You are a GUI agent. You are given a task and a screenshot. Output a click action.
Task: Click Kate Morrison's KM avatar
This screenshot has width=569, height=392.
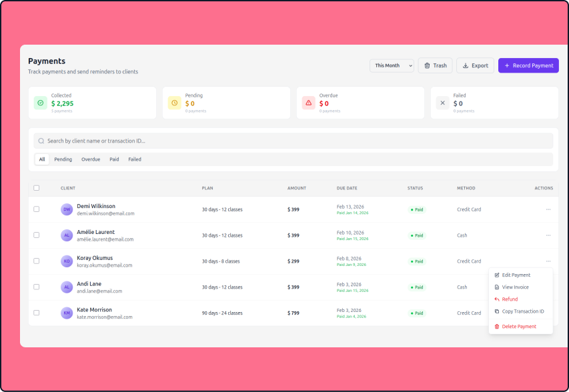click(67, 313)
